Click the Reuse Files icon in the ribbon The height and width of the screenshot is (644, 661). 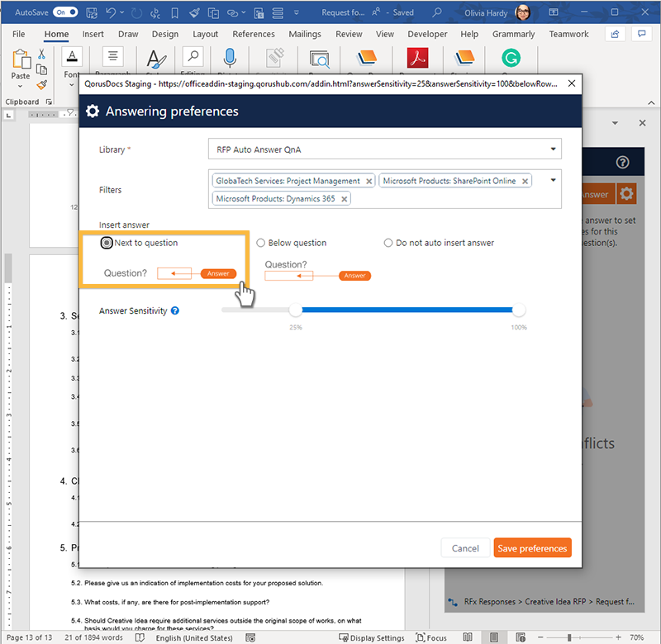click(320, 59)
